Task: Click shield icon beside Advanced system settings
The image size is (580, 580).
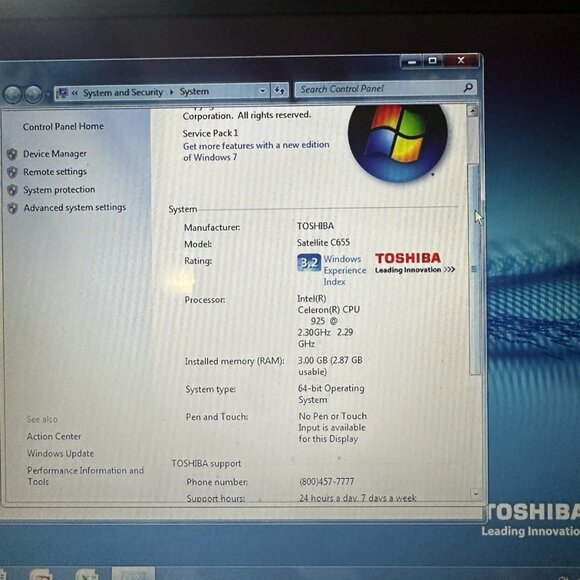Action: pos(12,208)
